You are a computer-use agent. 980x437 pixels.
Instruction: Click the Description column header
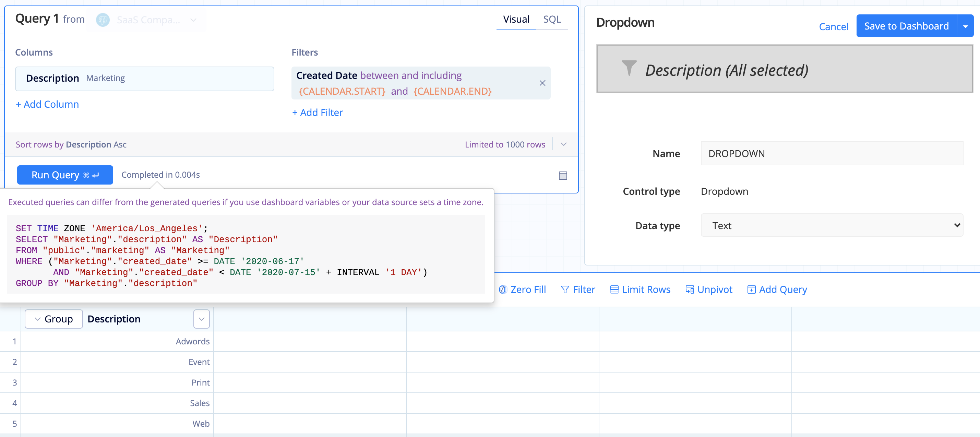click(114, 319)
